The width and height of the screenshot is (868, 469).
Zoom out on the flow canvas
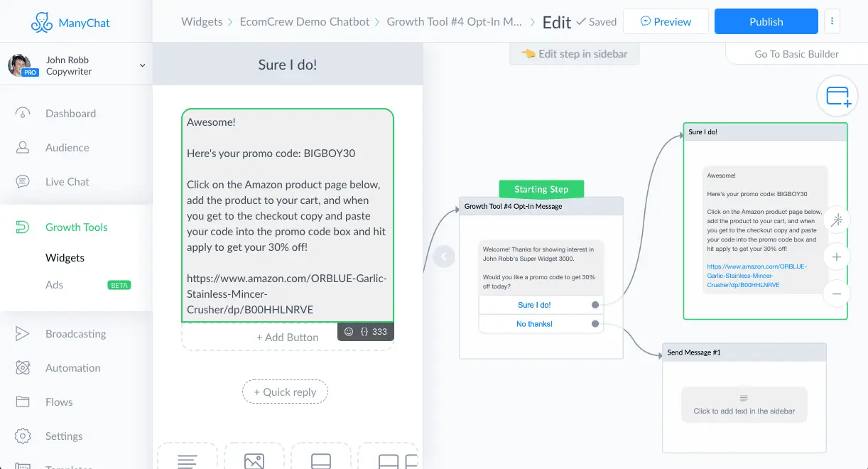pos(837,293)
